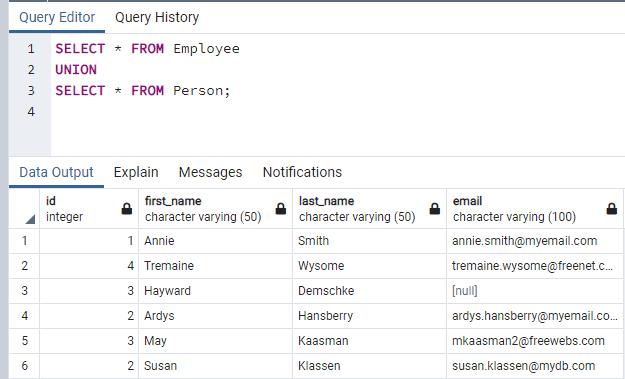Click the Tremaine first name cell

(215, 266)
